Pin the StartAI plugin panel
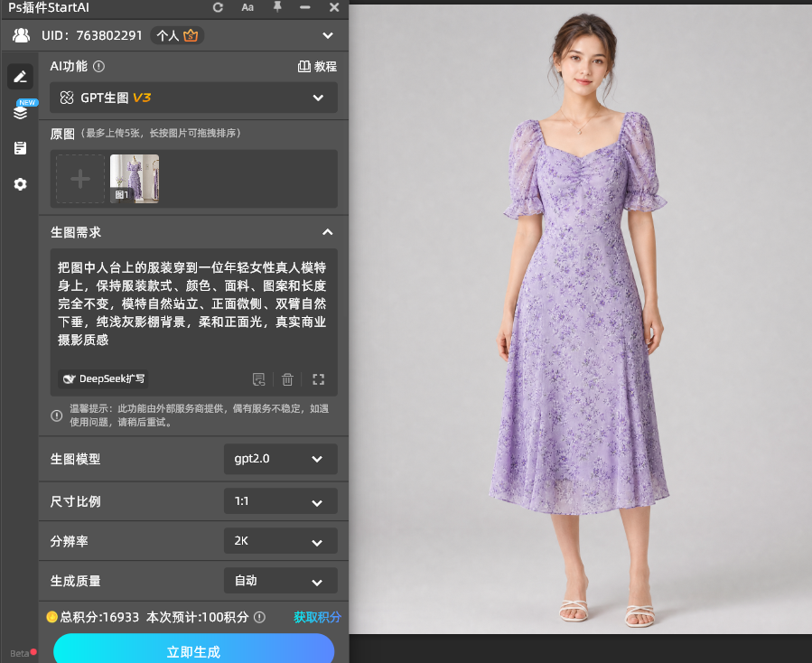Screen dimensions: 812x663 (277, 6)
